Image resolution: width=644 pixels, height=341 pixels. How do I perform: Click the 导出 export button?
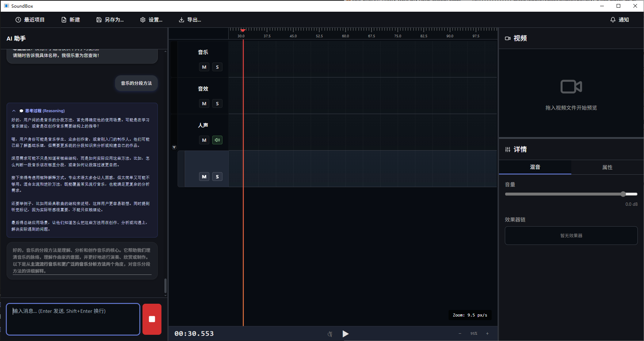pyautogui.click(x=190, y=20)
